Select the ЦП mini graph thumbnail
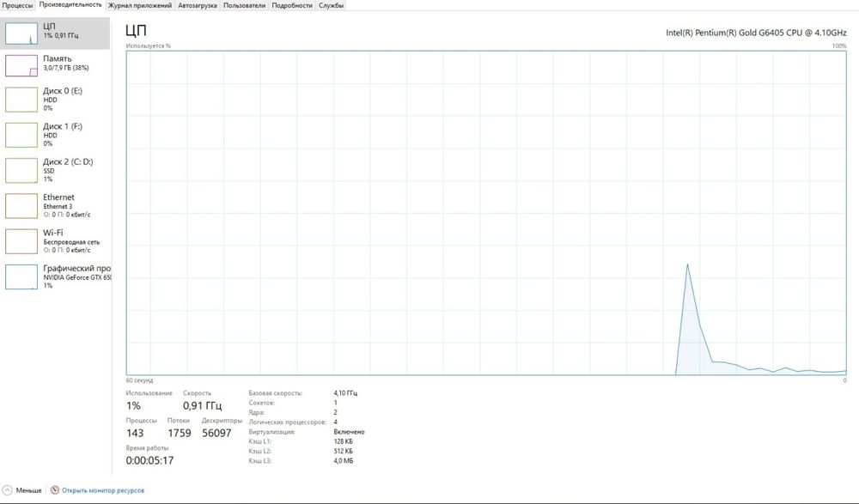 21,33
